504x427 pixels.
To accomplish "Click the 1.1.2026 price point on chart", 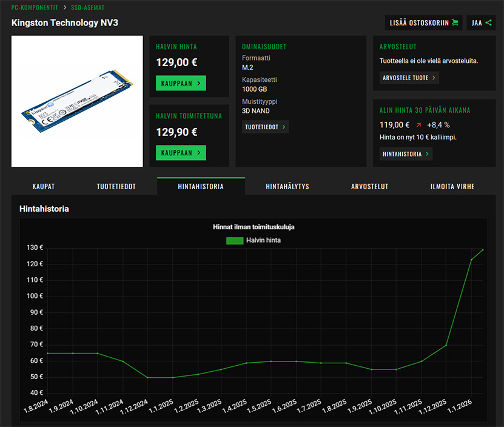I will coord(471,260).
